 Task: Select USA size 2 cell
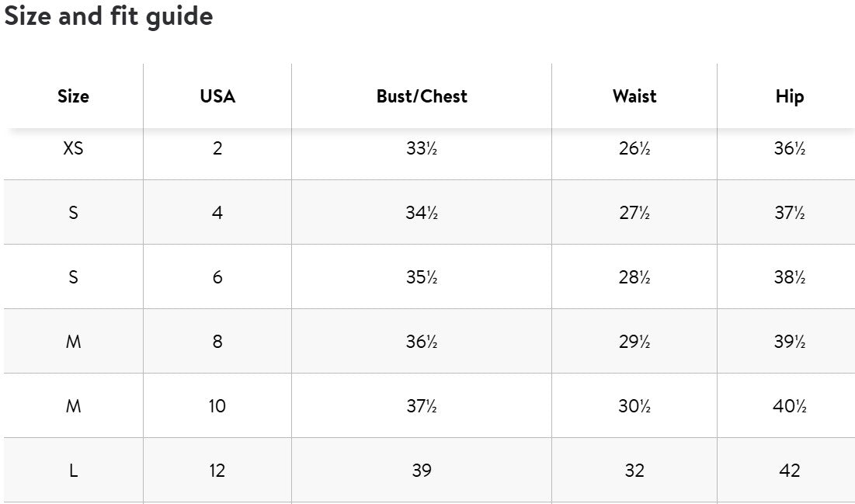pyautogui.click(x=217, y=148)
